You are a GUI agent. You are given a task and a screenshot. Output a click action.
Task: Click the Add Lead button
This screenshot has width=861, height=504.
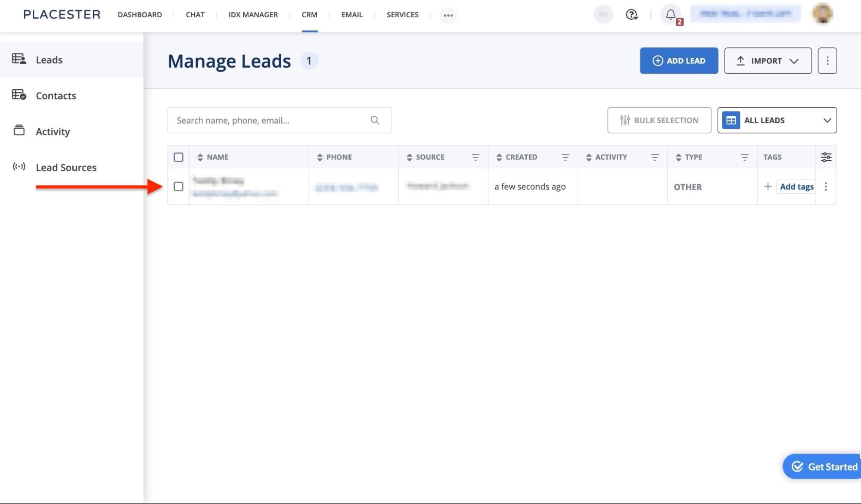tap(678, 61)
